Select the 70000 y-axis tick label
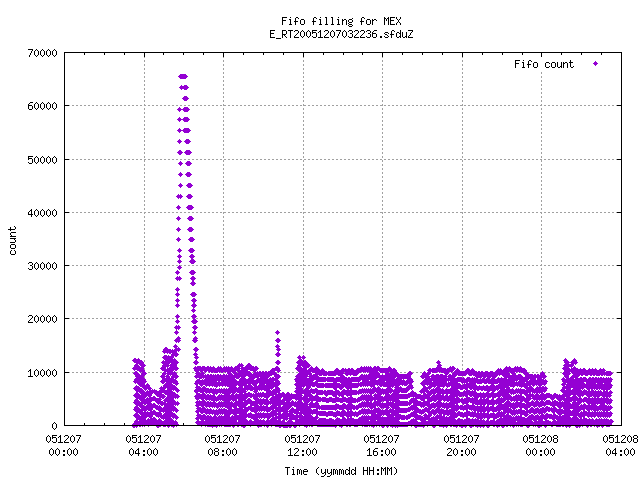This screenshot has height=480, width=640. pyautogui.click(x=42, y=53)
